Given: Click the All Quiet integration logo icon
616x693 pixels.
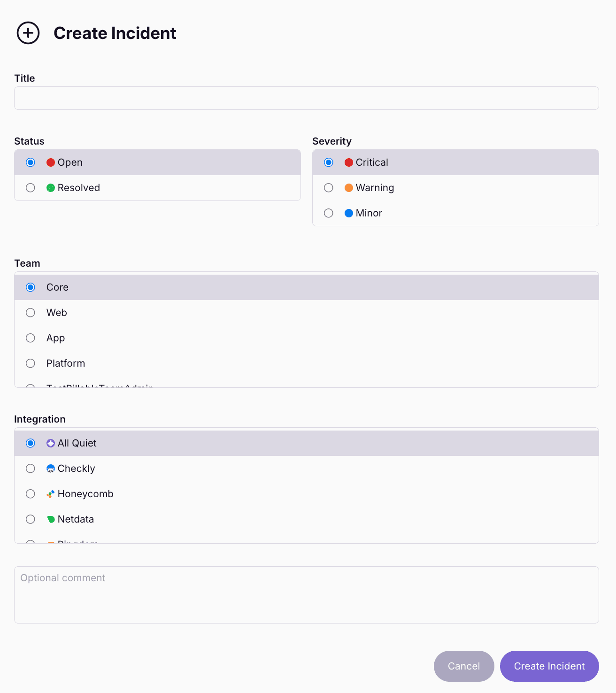Looking at the screenshot, I should [51, 443].
